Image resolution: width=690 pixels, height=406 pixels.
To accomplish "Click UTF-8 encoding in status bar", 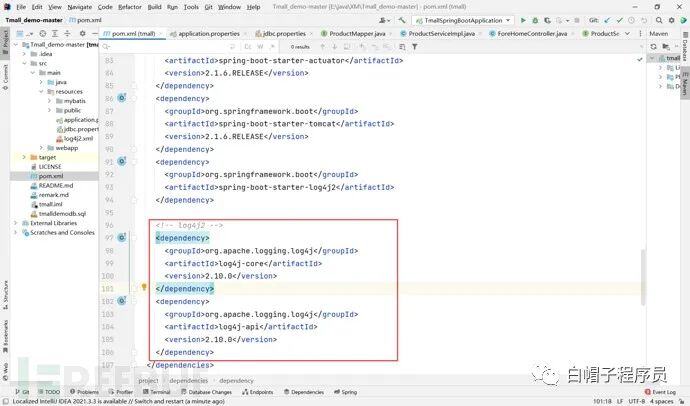I will 637,401.
